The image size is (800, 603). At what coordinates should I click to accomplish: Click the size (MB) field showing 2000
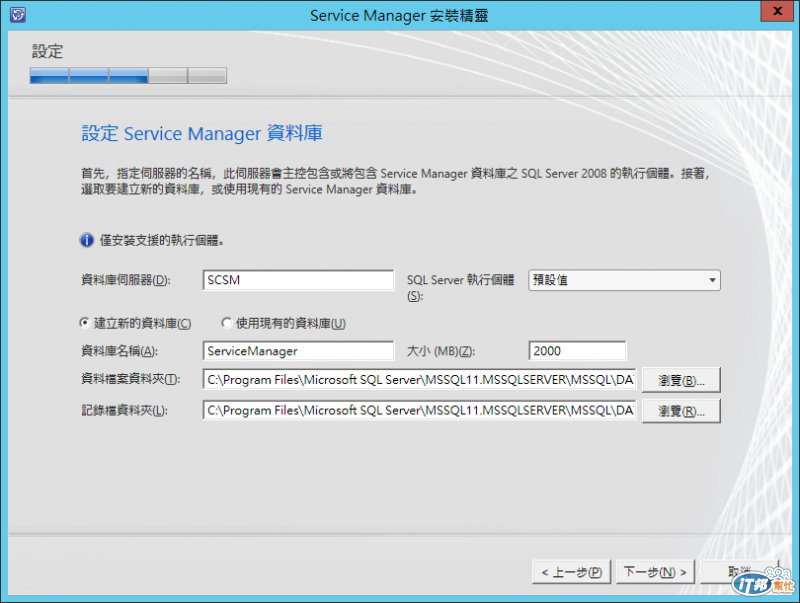[578, 351]
